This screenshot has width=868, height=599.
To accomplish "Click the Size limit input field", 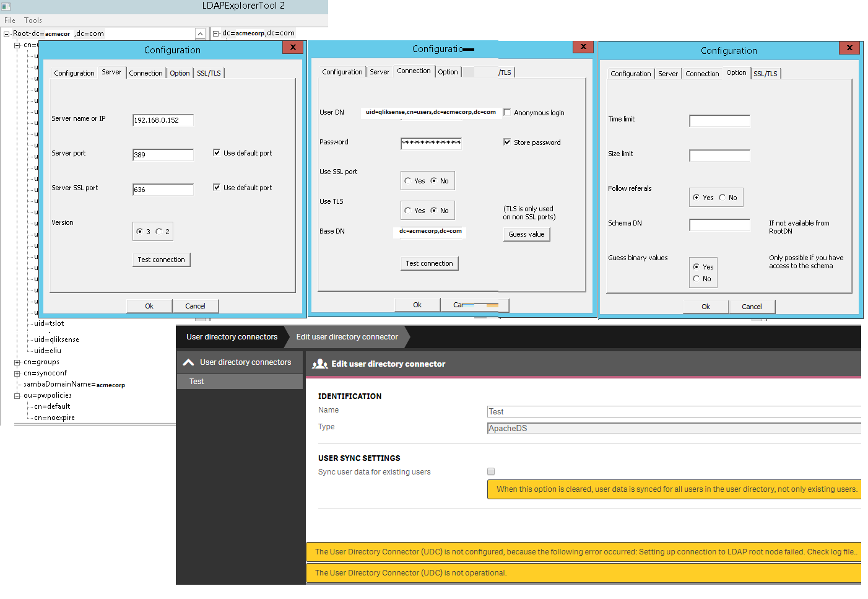I will click(x=719, y=155).
